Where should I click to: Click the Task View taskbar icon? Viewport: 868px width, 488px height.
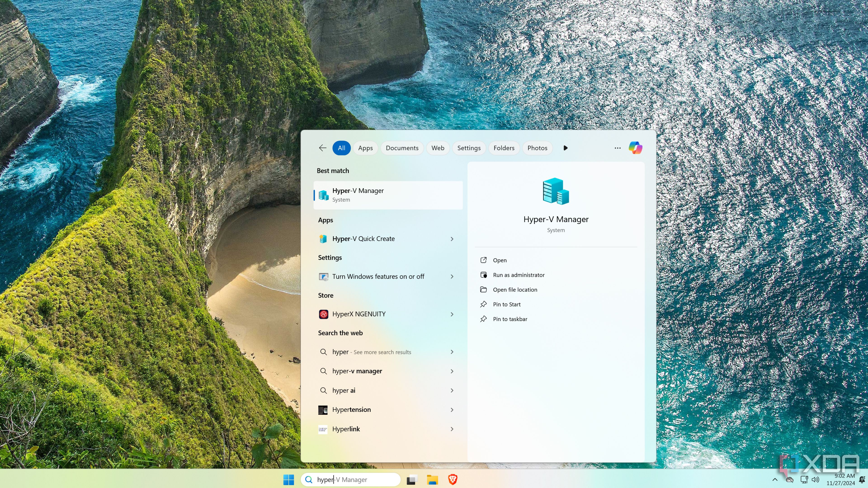[x=412, y=479]
